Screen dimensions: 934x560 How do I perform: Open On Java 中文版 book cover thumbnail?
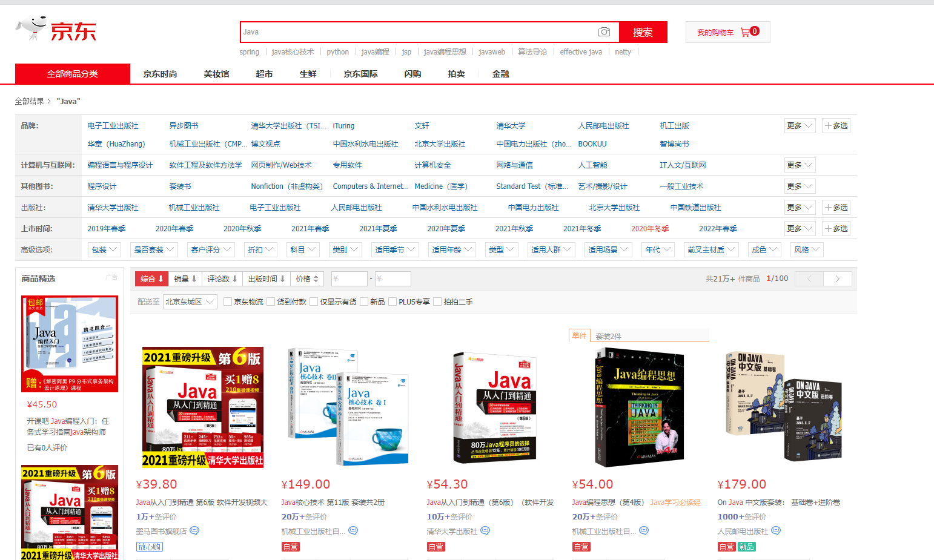tap(784, 407)
